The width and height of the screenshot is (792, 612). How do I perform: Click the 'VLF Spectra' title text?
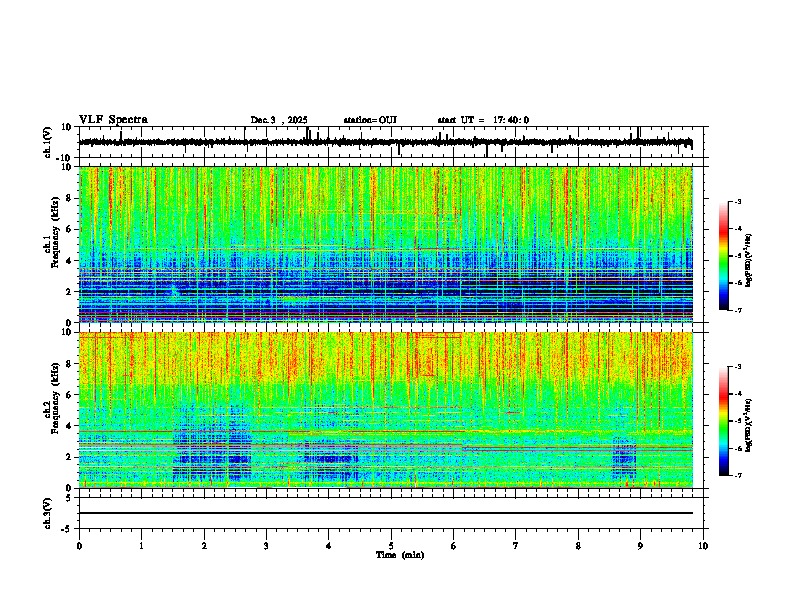113,120
